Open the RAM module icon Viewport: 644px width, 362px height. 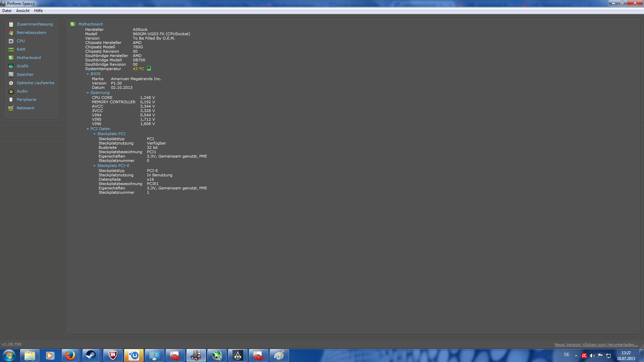click(x=11, y=50)
